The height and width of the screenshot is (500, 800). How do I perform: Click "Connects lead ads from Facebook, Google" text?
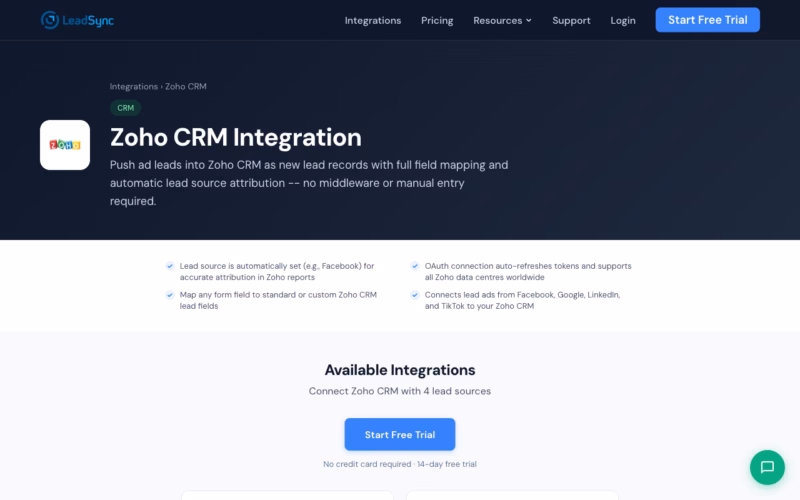click(x=522, y=300)
